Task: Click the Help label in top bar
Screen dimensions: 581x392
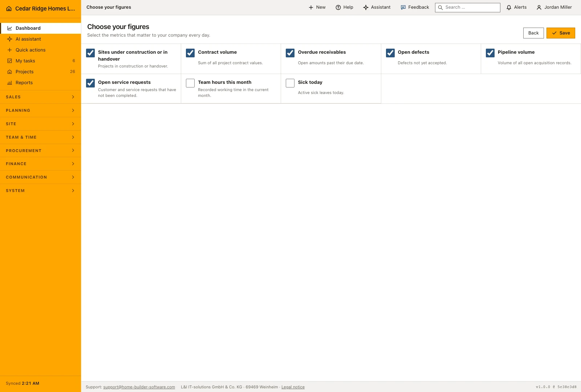Action: [348, 7]
